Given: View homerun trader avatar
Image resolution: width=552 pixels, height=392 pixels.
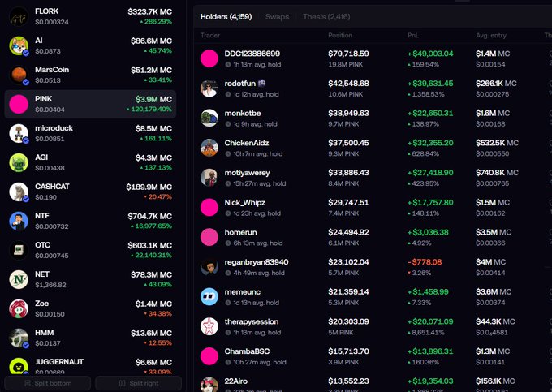Looking at the screenshot, I should tap(209, 237).
